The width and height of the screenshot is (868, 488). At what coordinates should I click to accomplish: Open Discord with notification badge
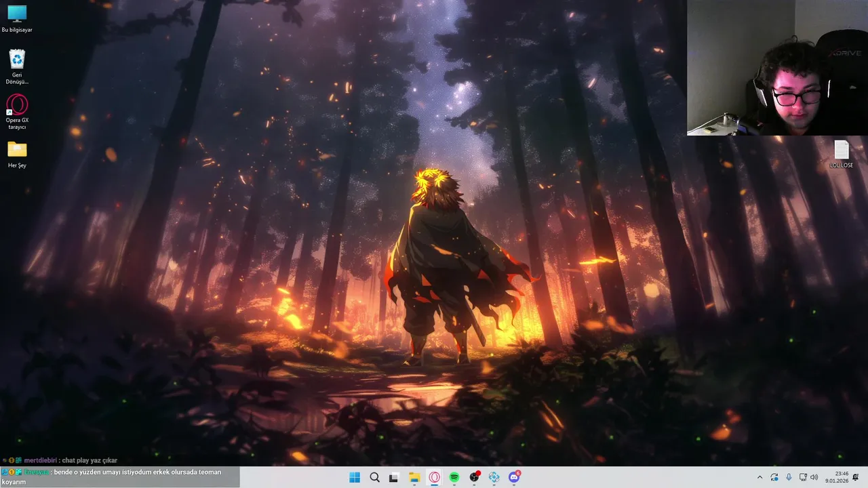(514, 477)
